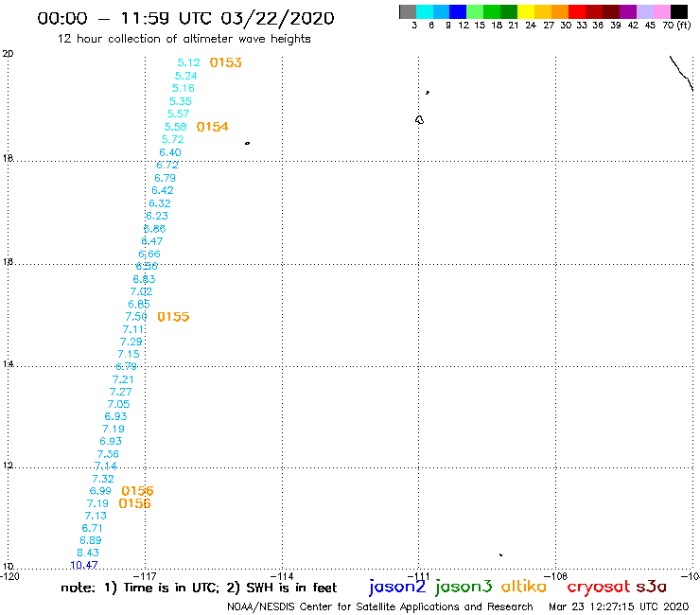Click the reading 6.71
This screenshot has height=615, width=700.
tap(93, 528)
